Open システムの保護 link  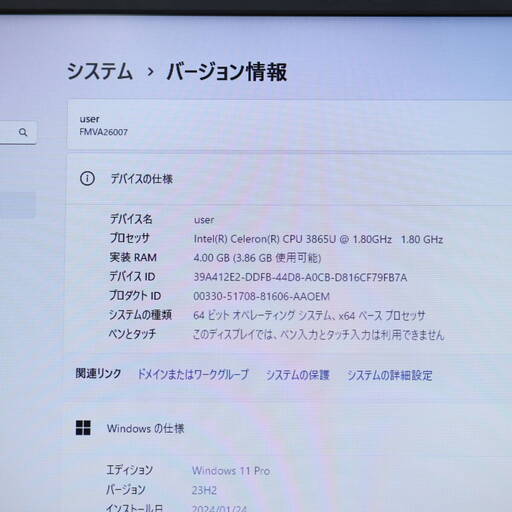point(297,375)
